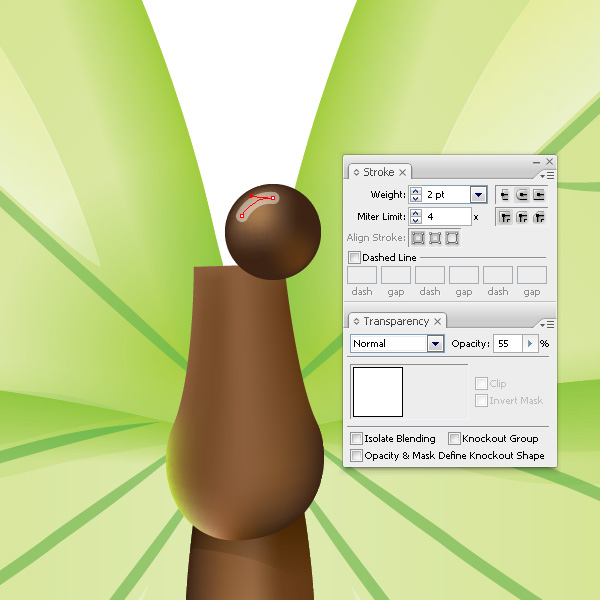Open the Normal blending mode dropdown
This screenshot has height=600, width=600.
[x=435, y=344]
